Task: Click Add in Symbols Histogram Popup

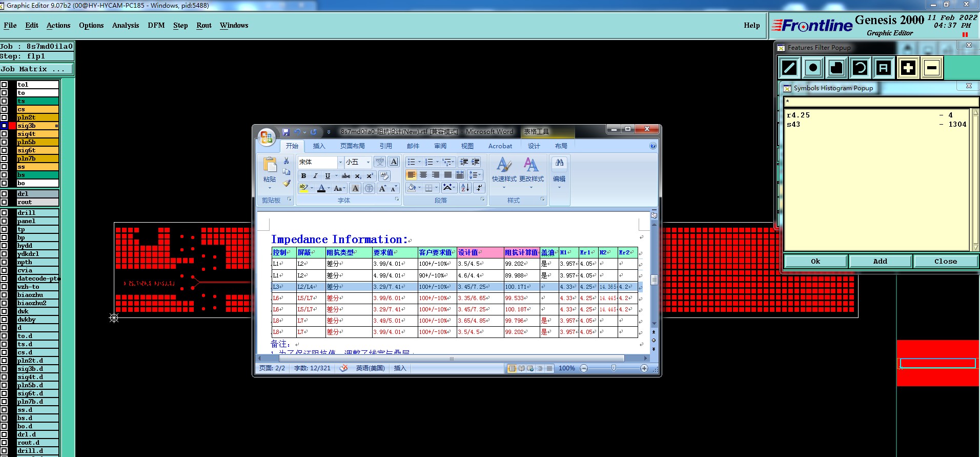Action: (x=880, y=261)
